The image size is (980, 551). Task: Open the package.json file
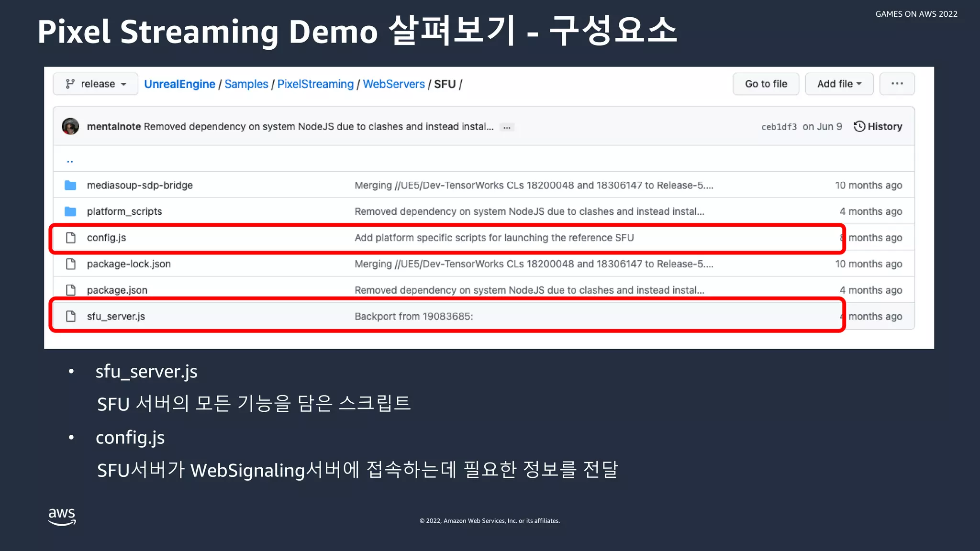coord(117,290)
